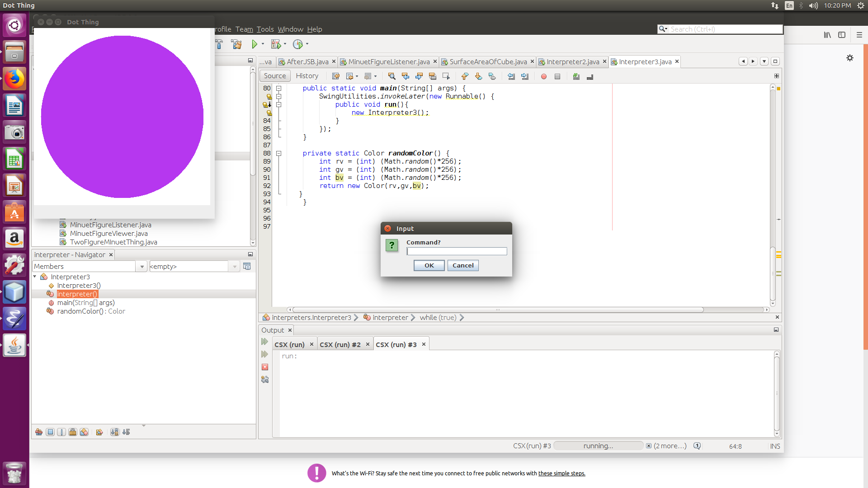The height and width of the screenshot is (488, 868).
Task: Toggle Fully Qualified Names icon in Navigator
Action: 99,432
